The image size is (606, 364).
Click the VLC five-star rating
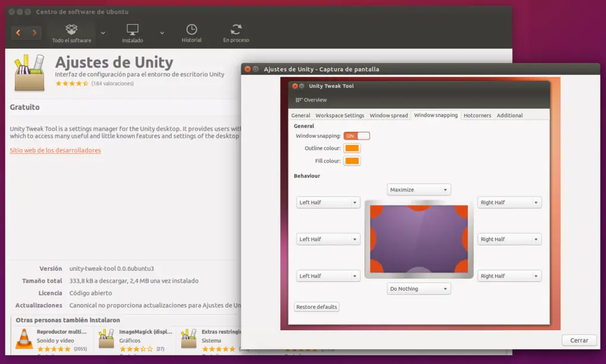[x=53, y=349]
